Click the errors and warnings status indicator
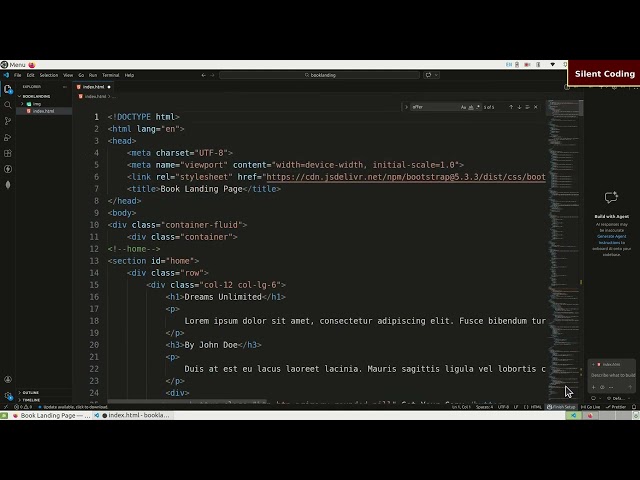 coord(23,407)
